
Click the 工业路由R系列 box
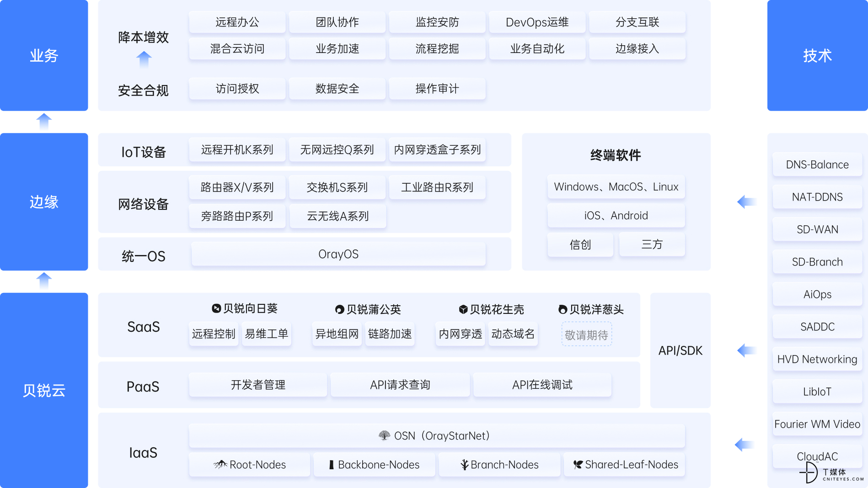point(437,187)
